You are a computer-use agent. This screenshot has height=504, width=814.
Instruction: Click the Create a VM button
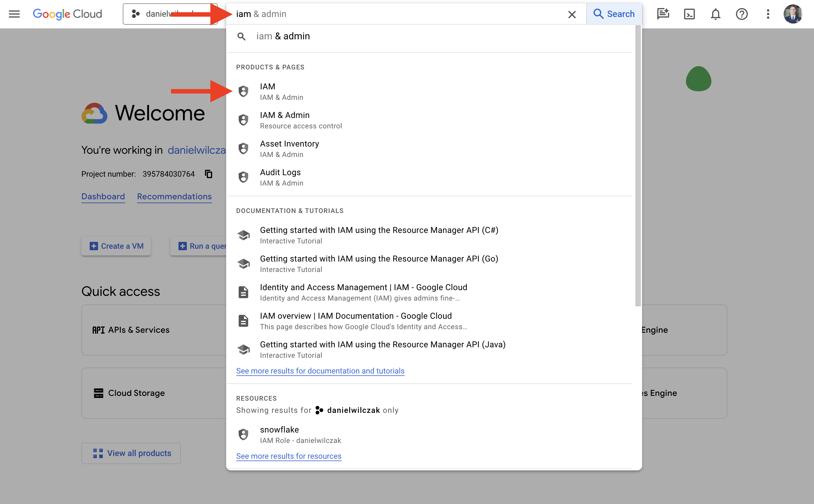pyautogui.click(x=116, y=246)
